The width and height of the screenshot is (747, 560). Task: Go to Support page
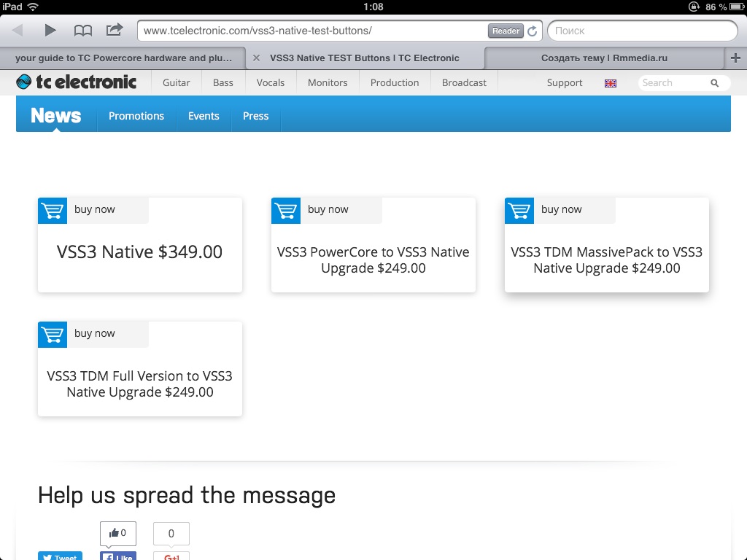pyautogui.click(x=565, y=83)
